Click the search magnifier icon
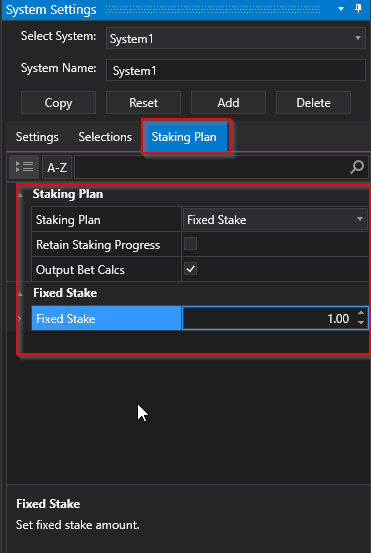Viewport: 371px width, 553px height. coord(357,167)
